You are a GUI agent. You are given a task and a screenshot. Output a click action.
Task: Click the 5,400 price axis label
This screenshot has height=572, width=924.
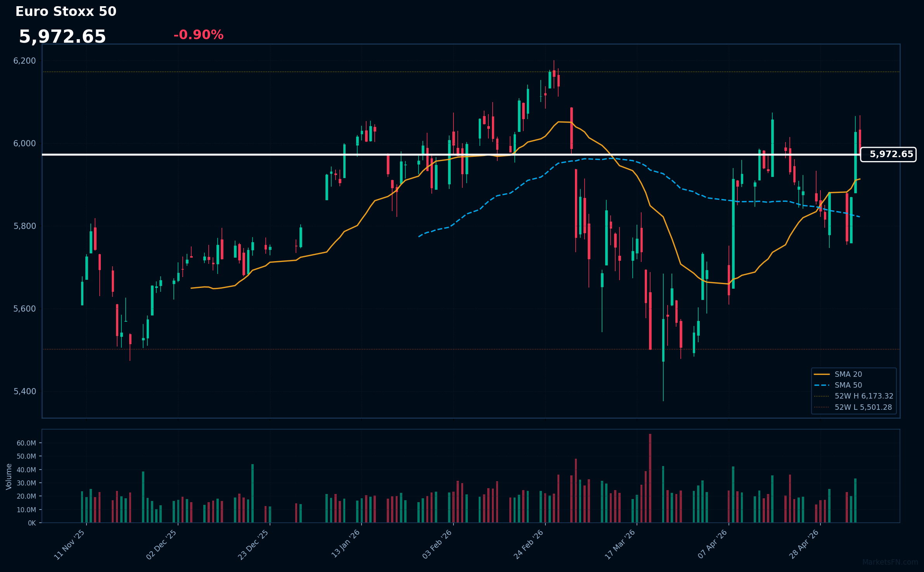[x=24, y=392]
